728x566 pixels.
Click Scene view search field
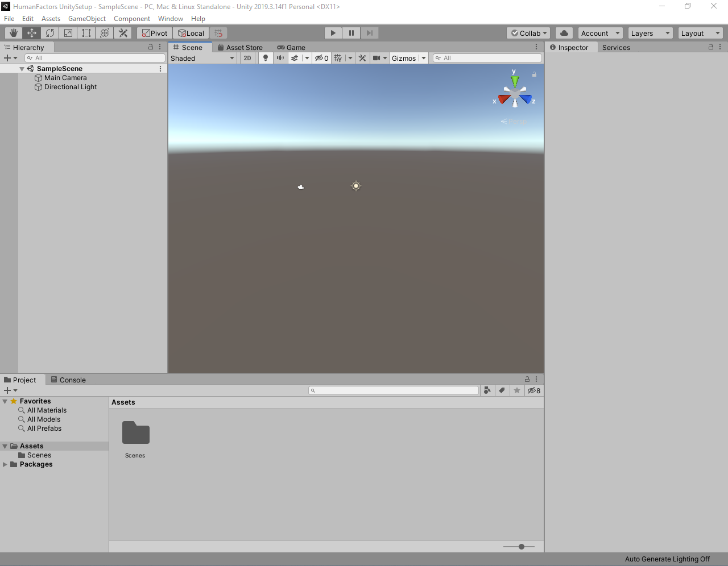[487, 58]
